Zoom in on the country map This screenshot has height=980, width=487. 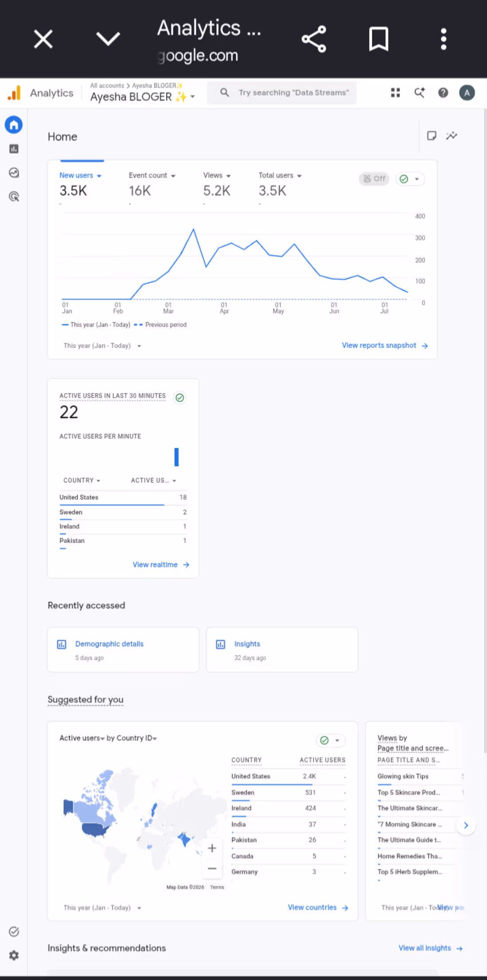(x=212, y=848)
